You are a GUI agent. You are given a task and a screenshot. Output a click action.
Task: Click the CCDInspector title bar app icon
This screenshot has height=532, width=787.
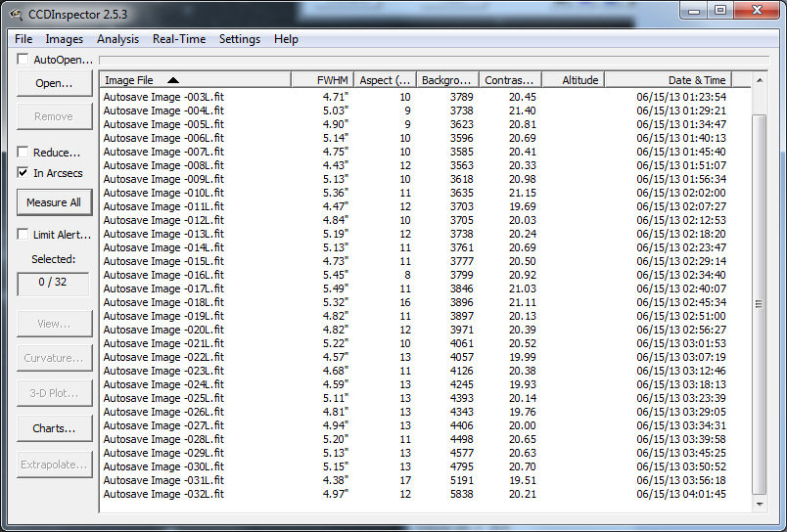[x=16, y=14]
